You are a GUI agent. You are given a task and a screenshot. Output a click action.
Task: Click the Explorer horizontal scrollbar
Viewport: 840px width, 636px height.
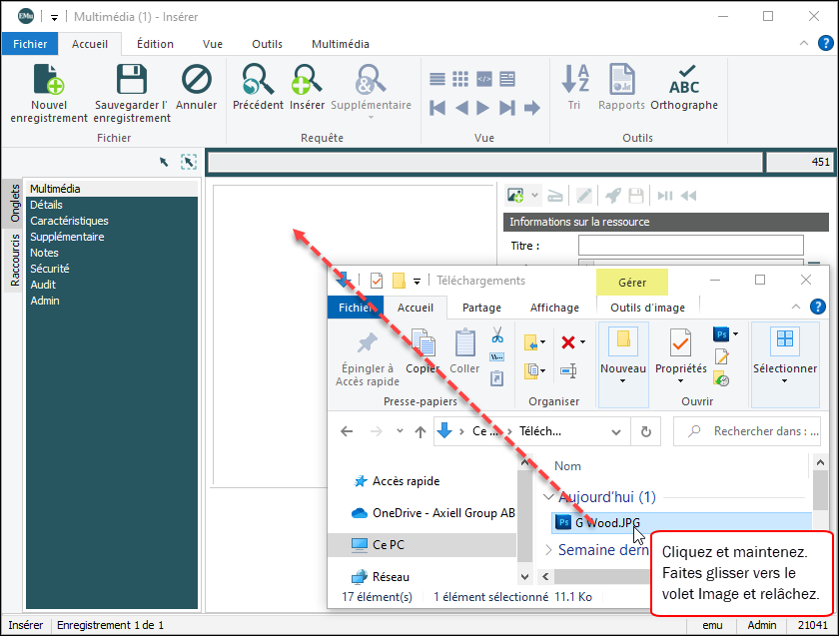[x=599, y=577]
